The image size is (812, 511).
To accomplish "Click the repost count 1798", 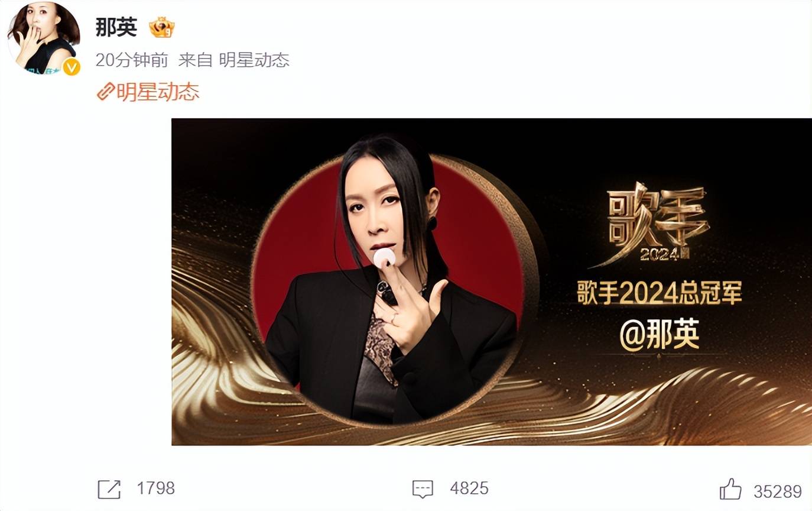I will [x=156, y=489].
